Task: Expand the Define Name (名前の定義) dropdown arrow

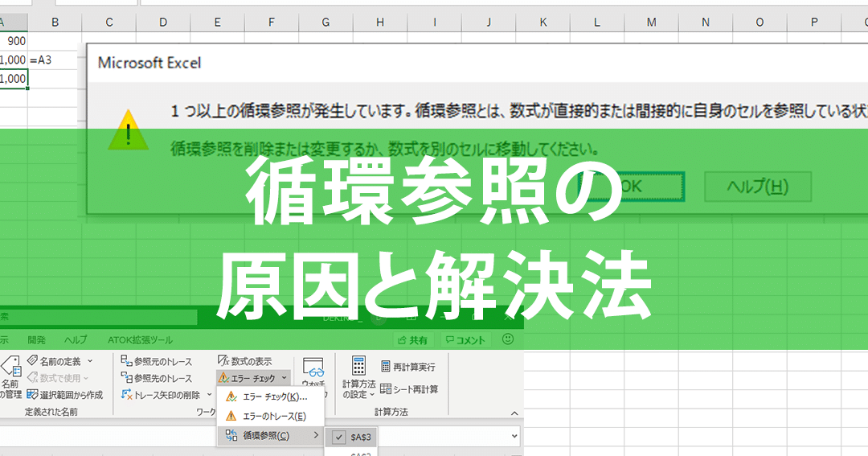Action: [x=90, y=362]
